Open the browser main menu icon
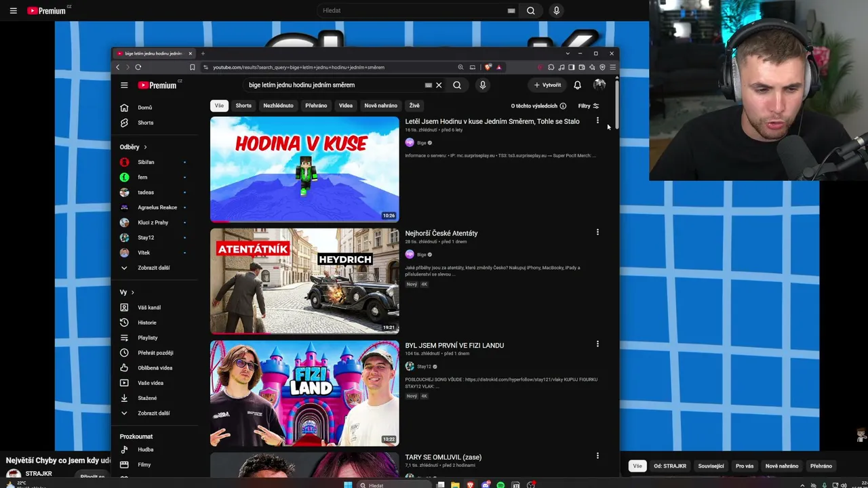This screenshot has width=868, height=488. click(x=612, y=67)
